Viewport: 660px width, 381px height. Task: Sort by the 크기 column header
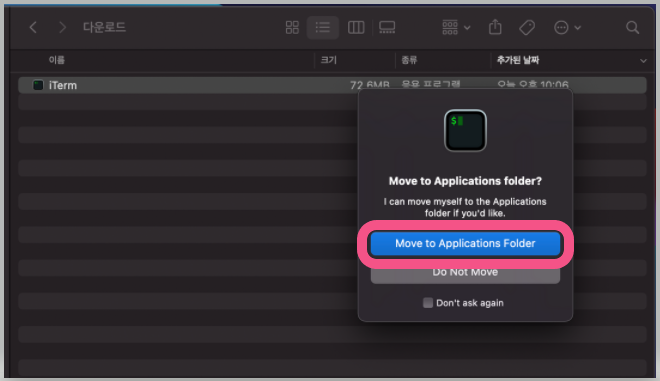click(329, 60)
